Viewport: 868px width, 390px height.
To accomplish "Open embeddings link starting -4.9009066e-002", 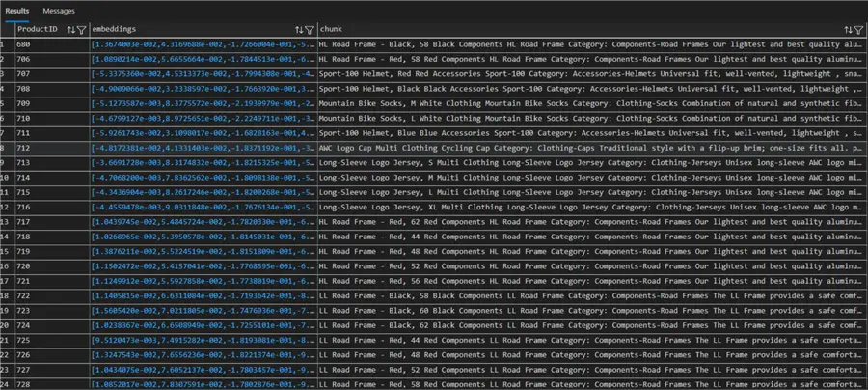I will point(203,89).
